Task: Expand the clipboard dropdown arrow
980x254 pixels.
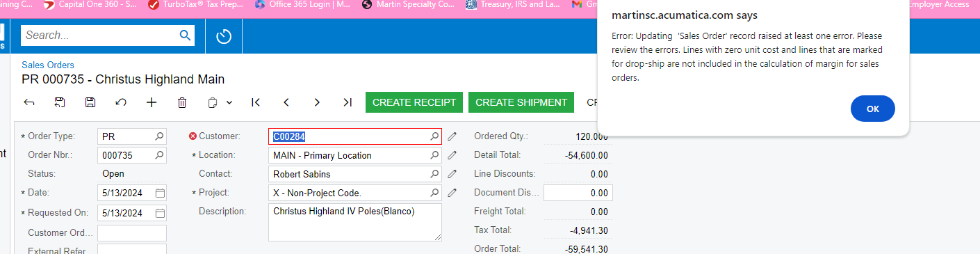Action: (x=229, y=102)
